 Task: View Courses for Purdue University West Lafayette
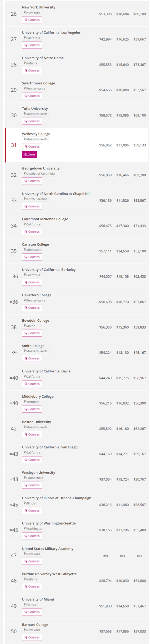coord(32,587)
